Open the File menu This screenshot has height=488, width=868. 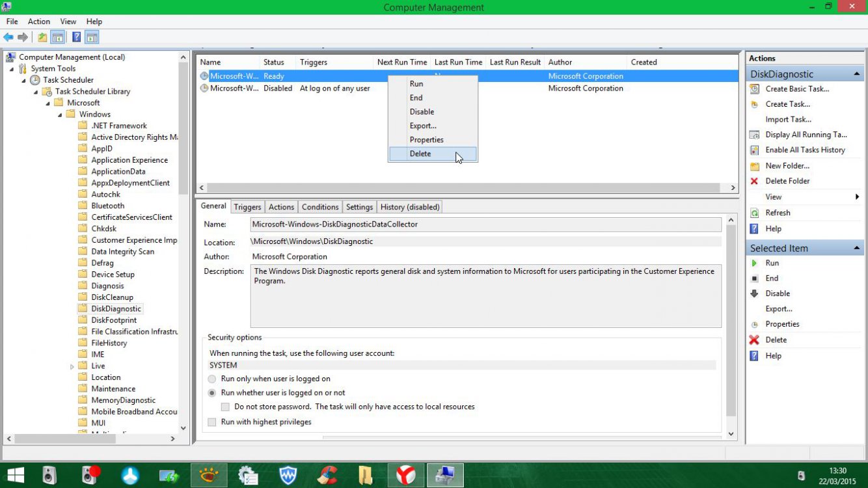[x=12, y=21]
